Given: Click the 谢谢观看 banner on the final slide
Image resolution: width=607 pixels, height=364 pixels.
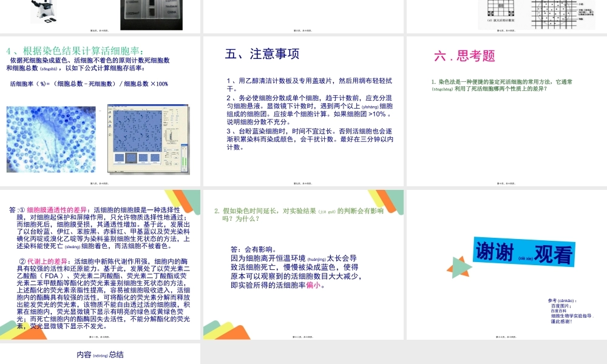Looking at the screenshot, I should click(x=524, y=251).
